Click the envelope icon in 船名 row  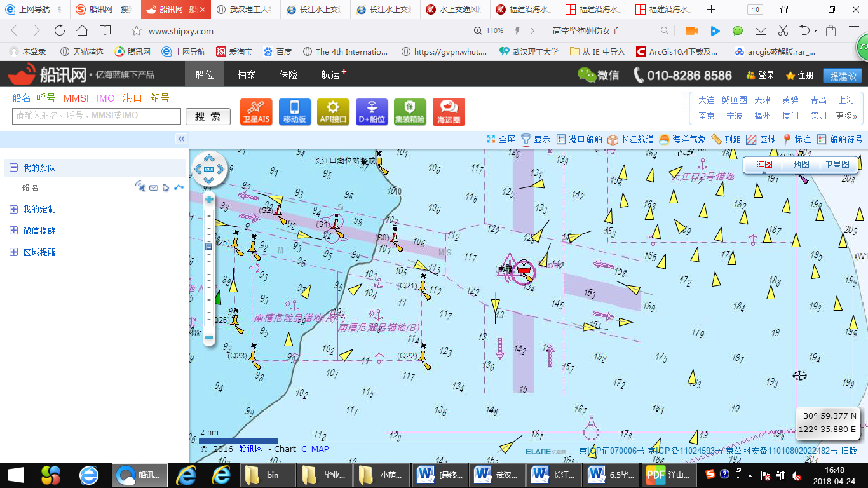pyautogui.click(x=154, y=187)
